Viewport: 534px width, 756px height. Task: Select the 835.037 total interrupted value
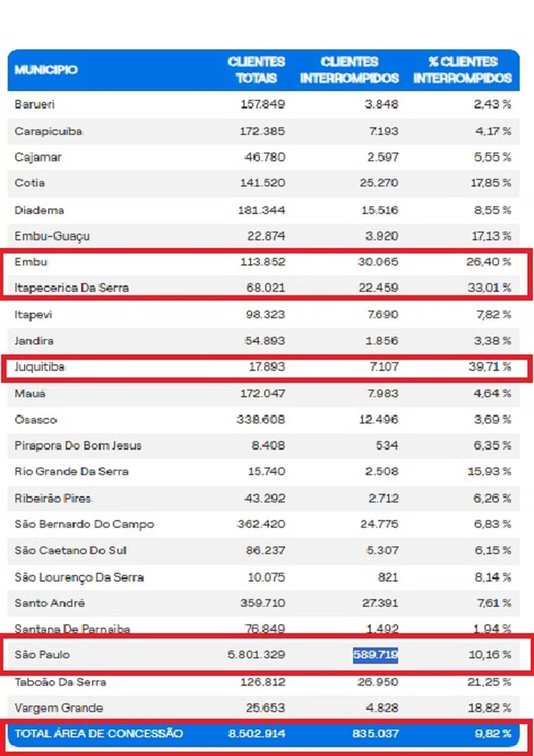pyautogui.click(x=375, y=733)
